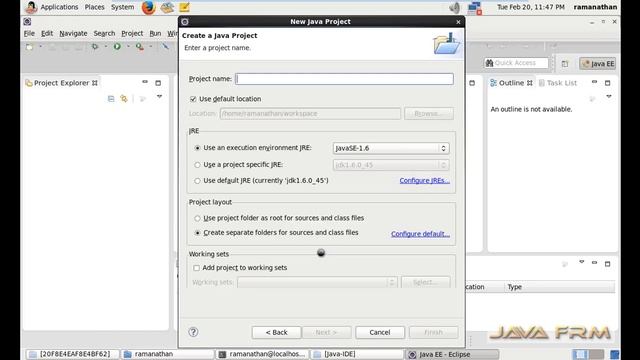Click the Eclipse New toolbar icon
The image size is (640, 360).
29,47
